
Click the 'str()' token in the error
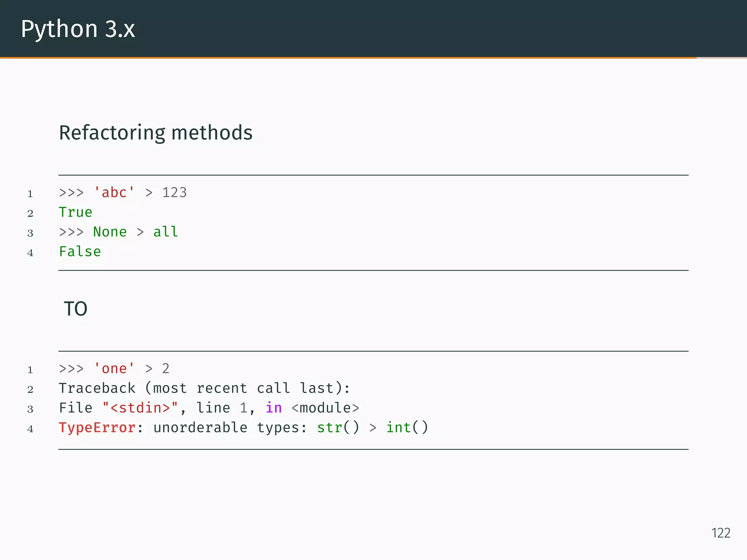[338, 428]
